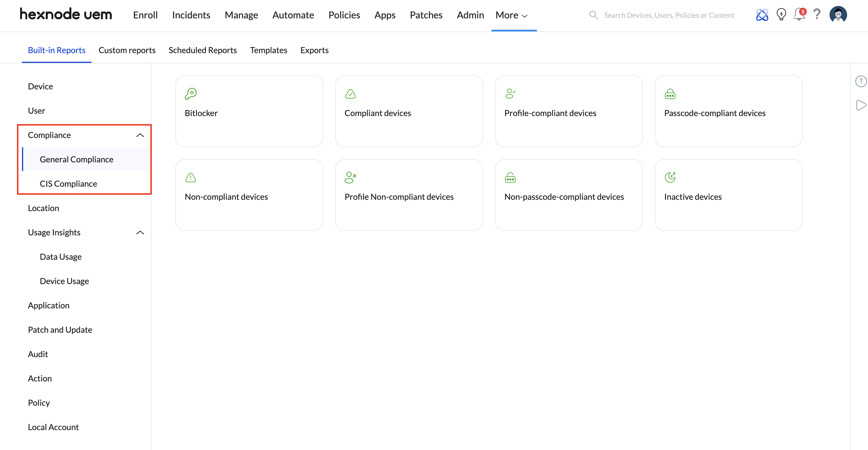Open the side panel help circle icon

click(x=861, y=81)
